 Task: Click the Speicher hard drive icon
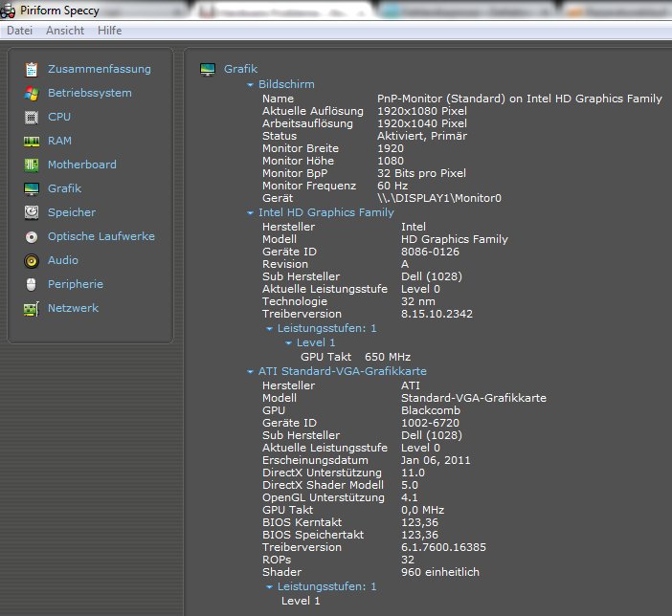point(32,212)
